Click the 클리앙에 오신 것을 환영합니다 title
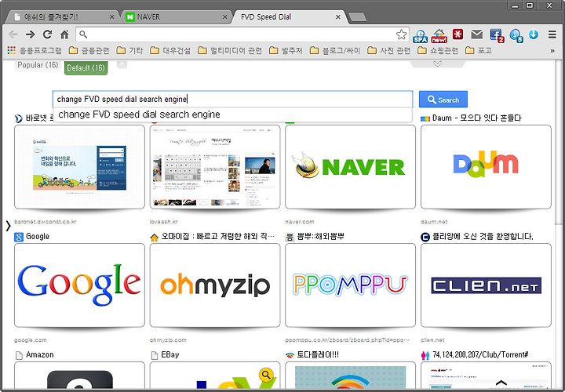 (x=483, y=237)
